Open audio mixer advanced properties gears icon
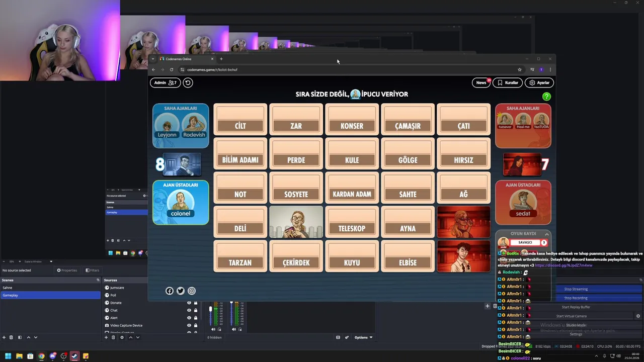644x362 pixels. (347, 337)
